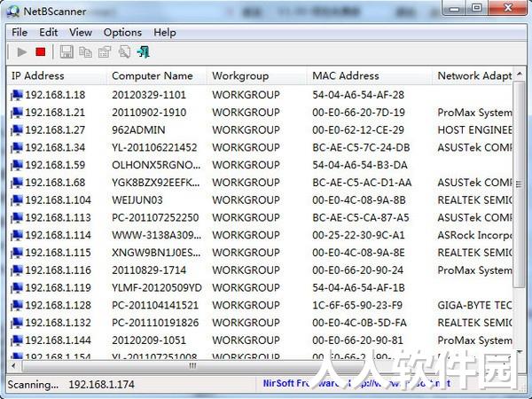Image resolution: width=532 pixels, height=399 pixels.
Task: Select computer name WEIJUN03
Action: [137, 200]
